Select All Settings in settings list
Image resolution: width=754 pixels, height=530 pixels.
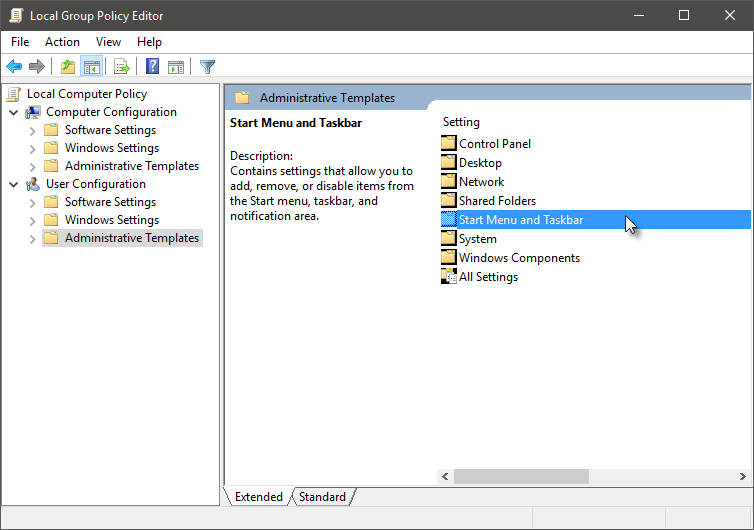point(488,277)
